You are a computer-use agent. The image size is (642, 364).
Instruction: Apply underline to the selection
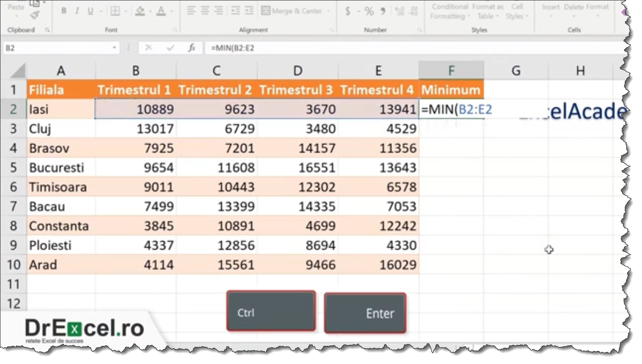point(89,10)
